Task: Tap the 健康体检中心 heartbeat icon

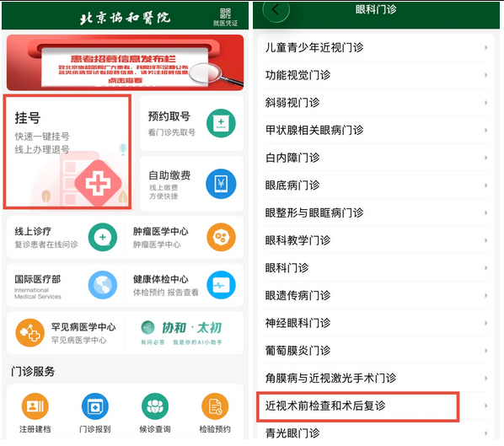Action: [221, 285]
